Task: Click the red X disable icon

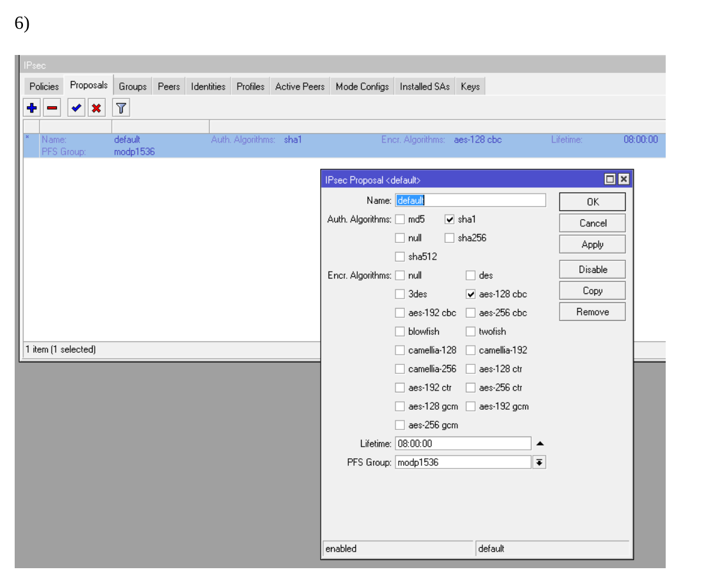Action: pyautogui.click(x=96, y=108)
